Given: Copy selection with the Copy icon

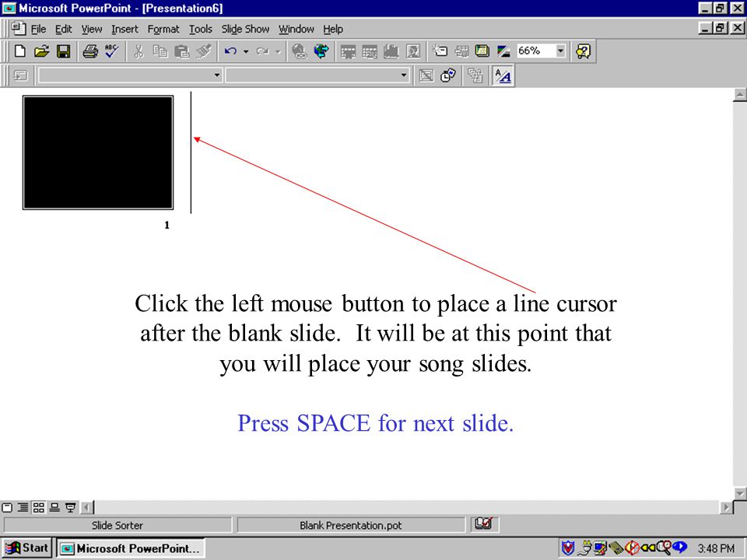Looking at the screenshot, I should tap(160, 51).
